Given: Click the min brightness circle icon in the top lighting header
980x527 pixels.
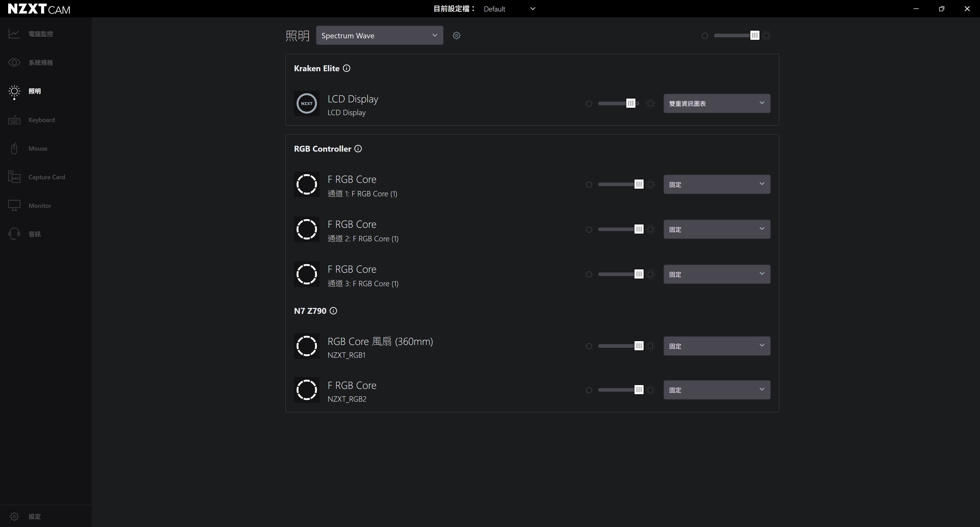Looking at the screenshot, I should (705, 35).
